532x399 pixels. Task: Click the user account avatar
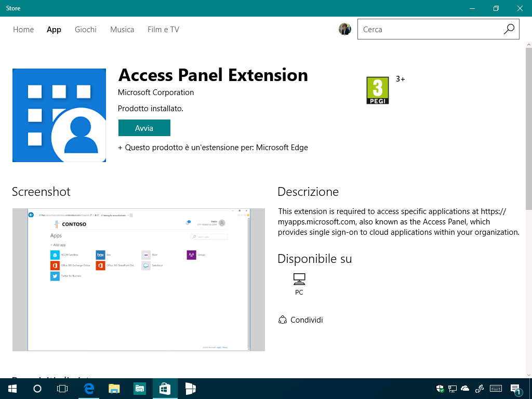tap(345, 29)
